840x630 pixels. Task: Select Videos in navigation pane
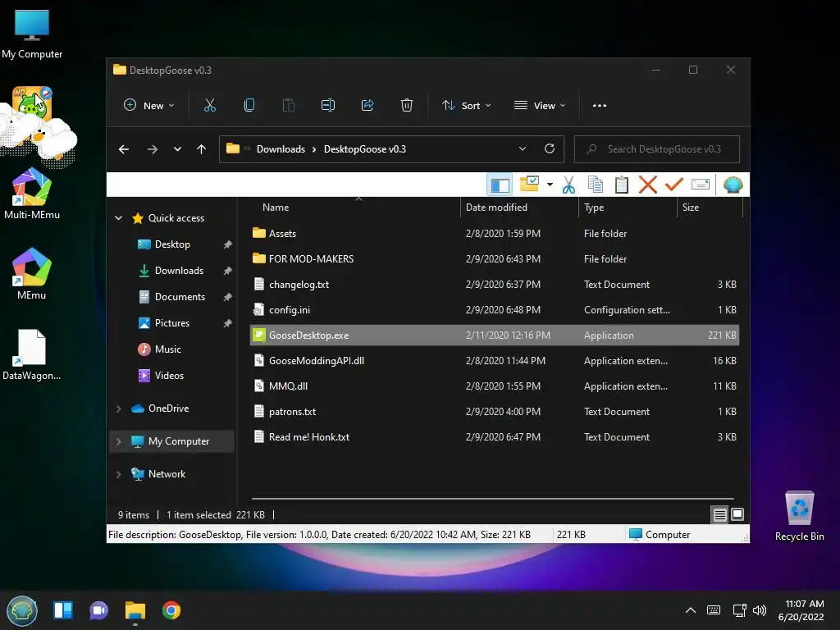pos(169,376)
